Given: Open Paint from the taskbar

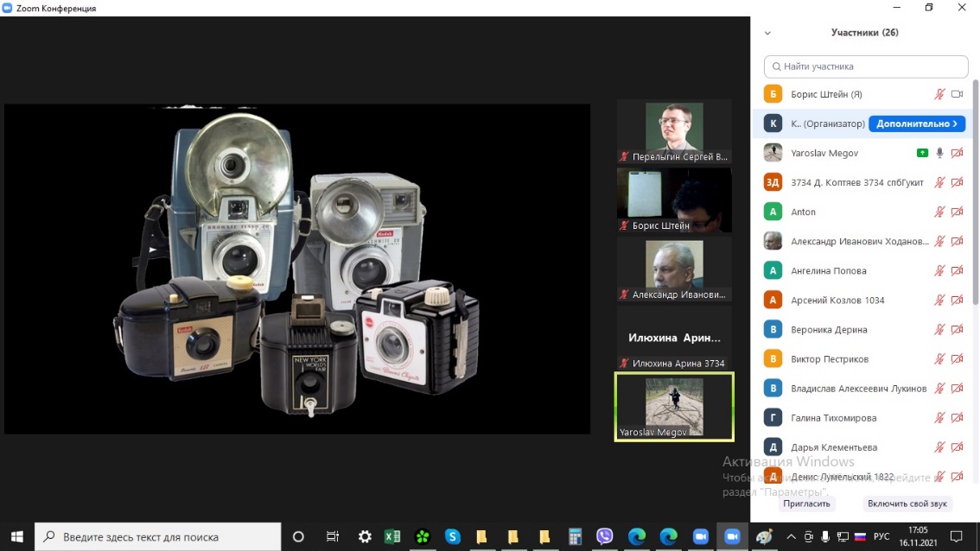Looking at the screenshot, I should pos(764,536).
